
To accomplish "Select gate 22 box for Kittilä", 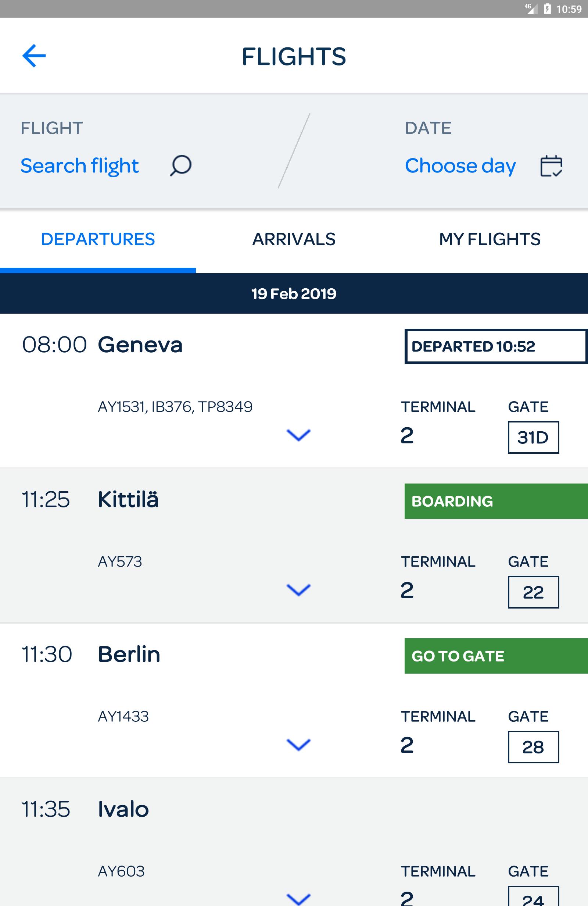I will tap(533, 592).
